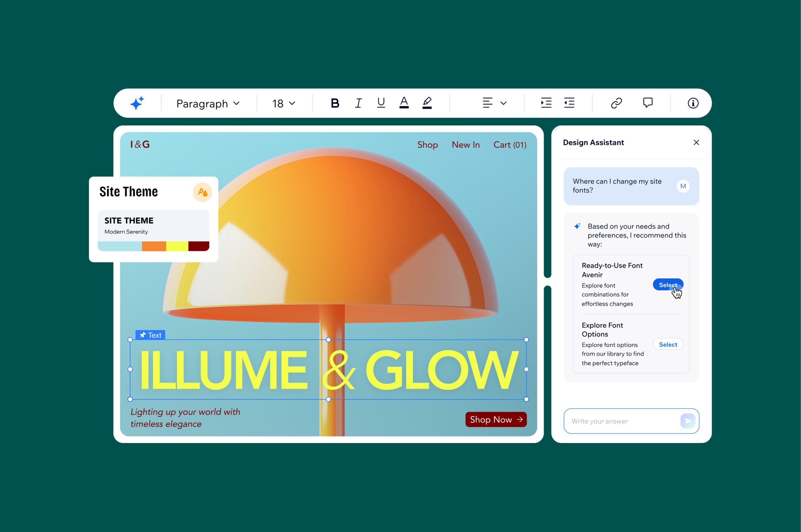Toggle bold formatting
801x532 pixels.
point(335,103)
